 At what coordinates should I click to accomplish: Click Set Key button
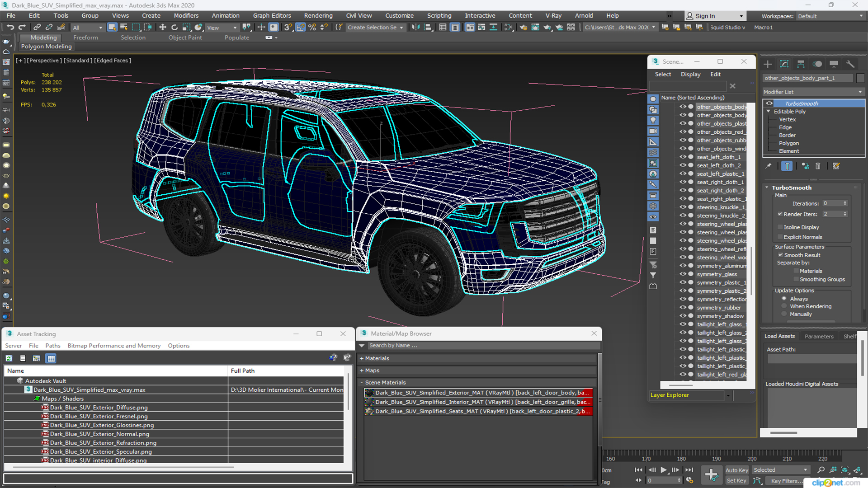(737, 481)
